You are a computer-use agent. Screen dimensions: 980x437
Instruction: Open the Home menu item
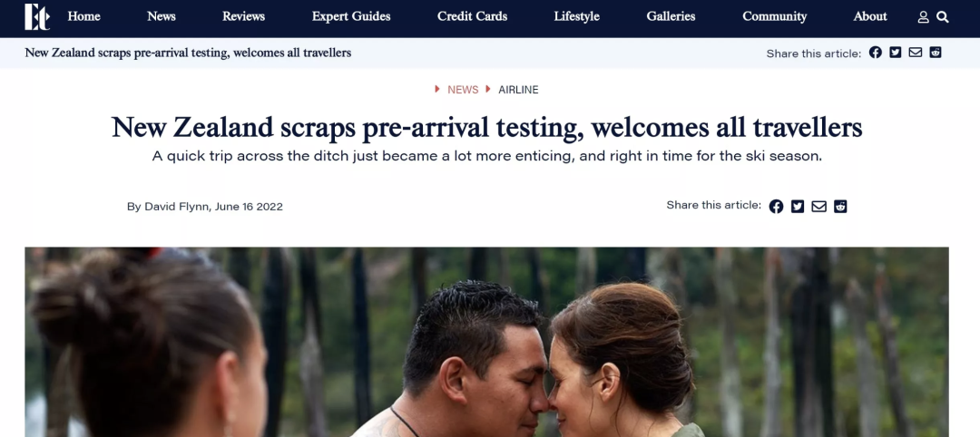[x=83, y=17]
